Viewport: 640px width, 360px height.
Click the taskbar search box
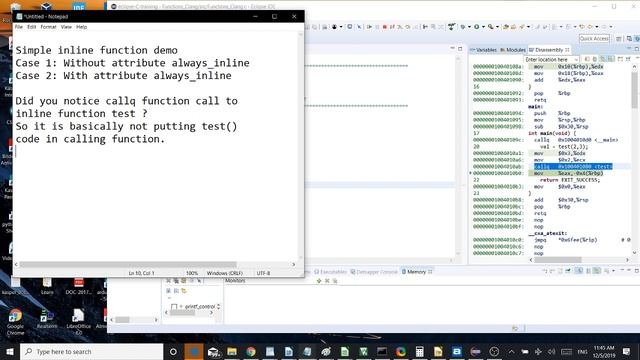(91, 351)
